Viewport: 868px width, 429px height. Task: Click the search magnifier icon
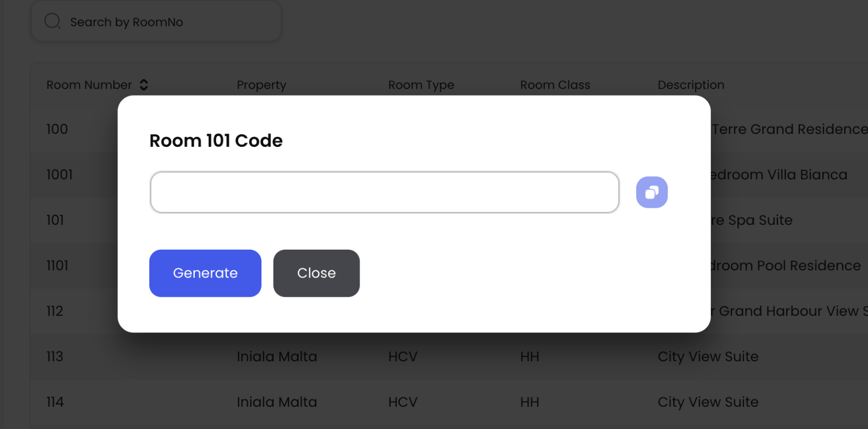(52, 21)
